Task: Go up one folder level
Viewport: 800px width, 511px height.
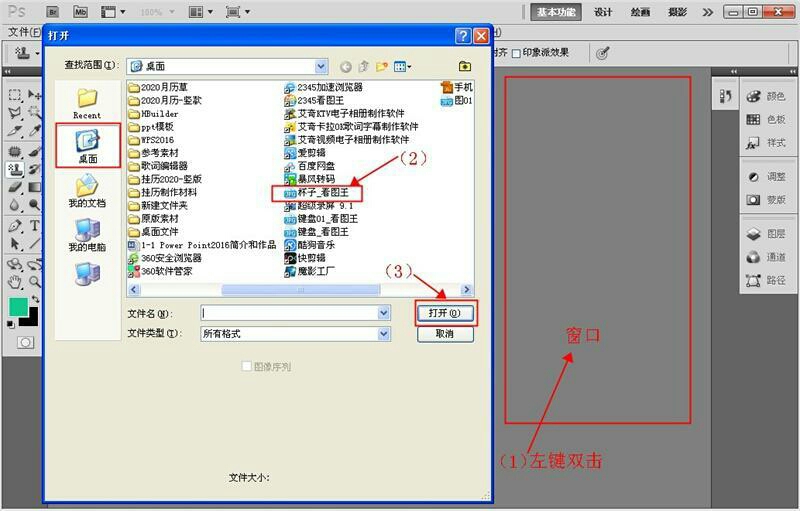Action: pos(364,66)
